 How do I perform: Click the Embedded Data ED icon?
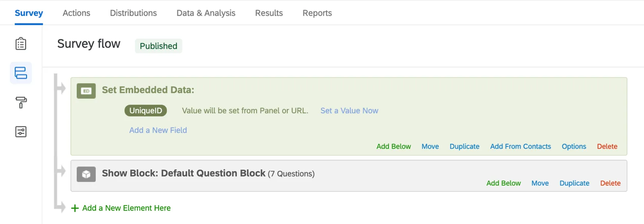86,91
